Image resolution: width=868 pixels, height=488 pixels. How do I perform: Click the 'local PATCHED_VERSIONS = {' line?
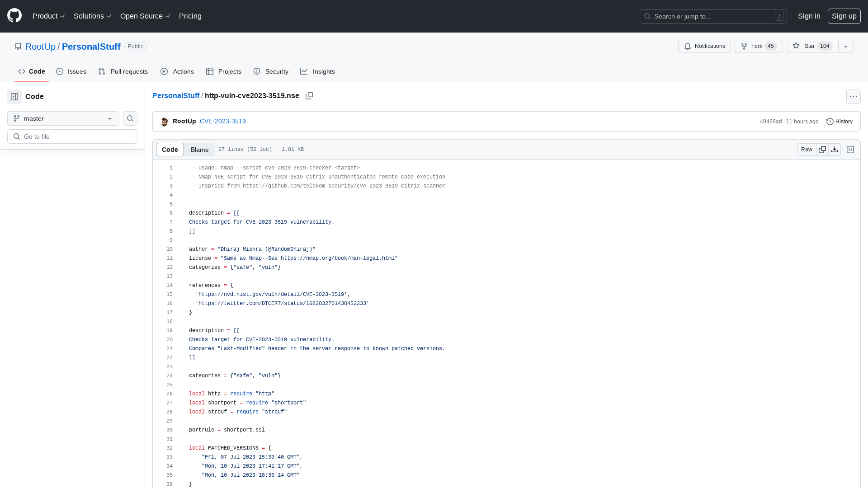(x=230, y=448)
